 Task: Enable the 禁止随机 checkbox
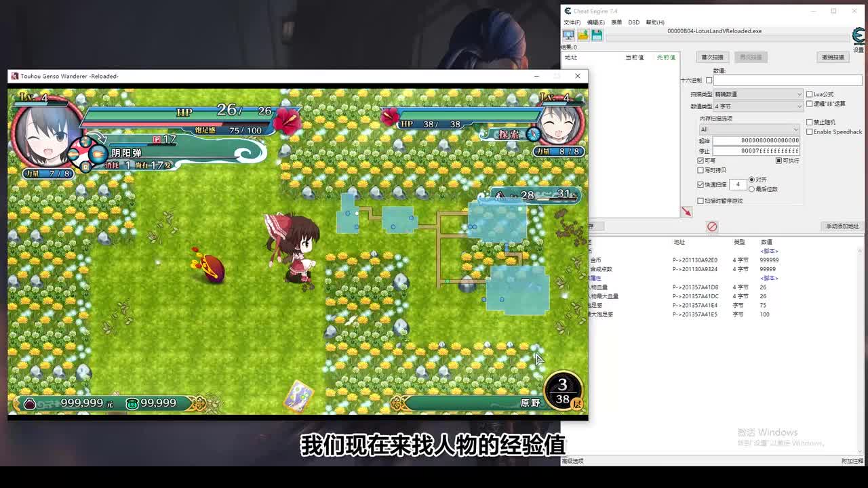coord(810,123)
